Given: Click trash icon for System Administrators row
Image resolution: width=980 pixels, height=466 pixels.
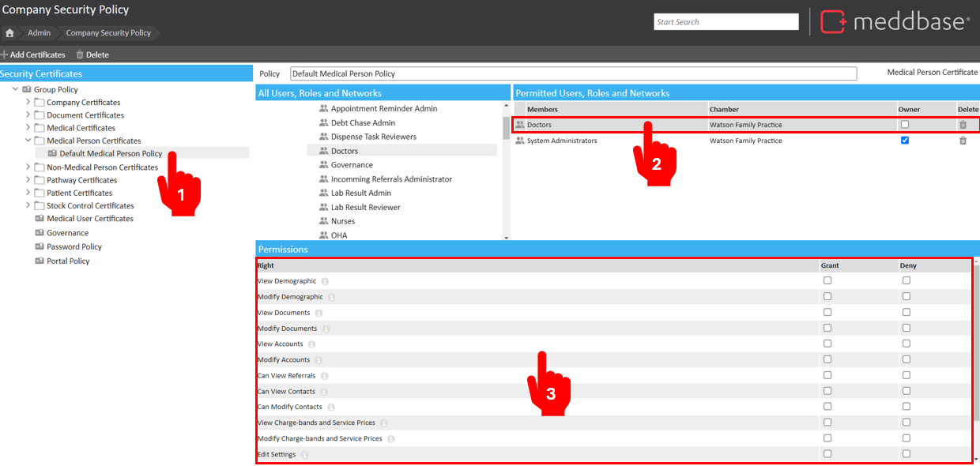Looking at the screenshot, I should click(x=962, y=141).
